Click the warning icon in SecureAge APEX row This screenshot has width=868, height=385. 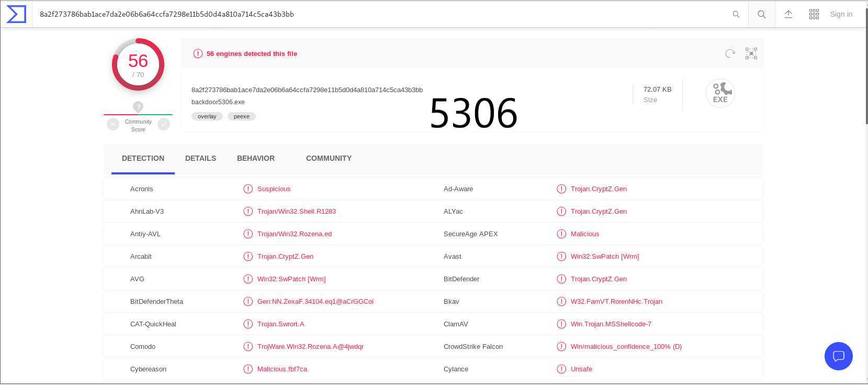click(x=561, y=234)
